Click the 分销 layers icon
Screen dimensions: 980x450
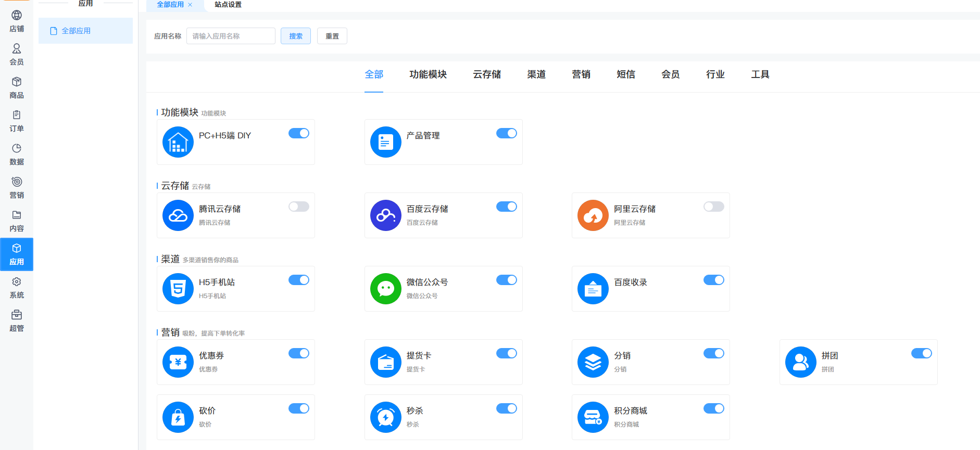tap(593, 362)
